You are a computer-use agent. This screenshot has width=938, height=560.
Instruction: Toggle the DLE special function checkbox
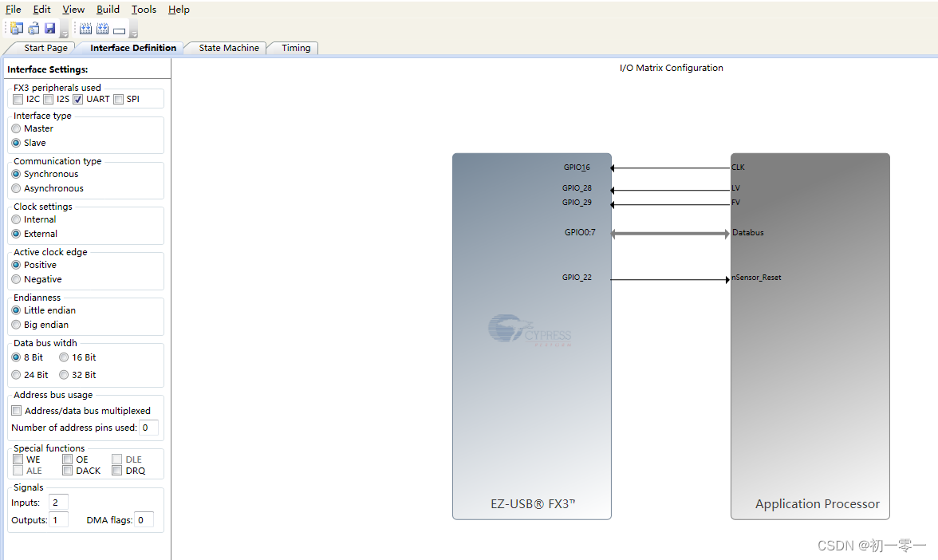click(x=117, y=459)
